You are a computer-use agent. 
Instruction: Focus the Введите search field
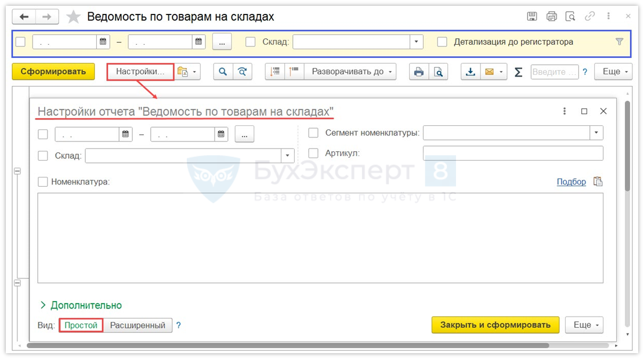pyautogui.click(x=554, y=72)
